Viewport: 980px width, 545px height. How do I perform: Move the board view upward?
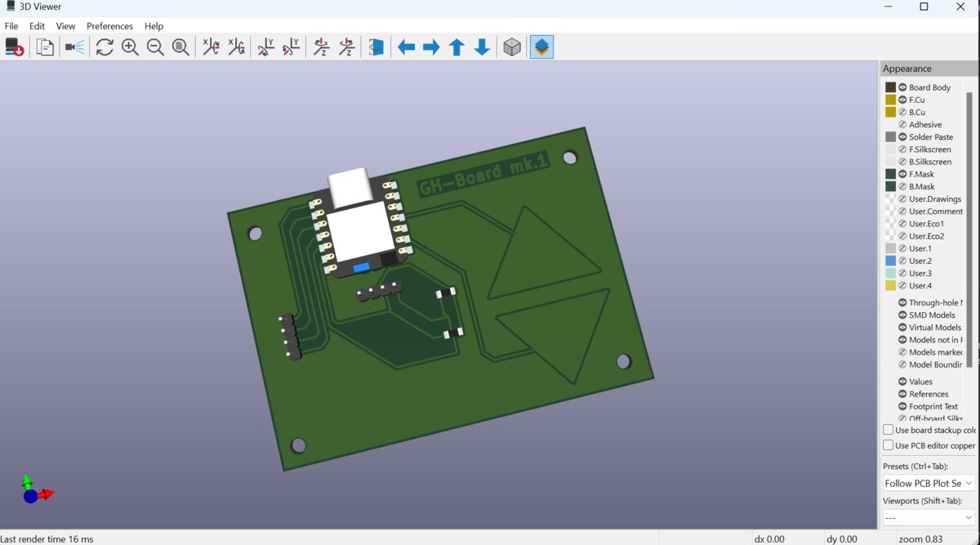456,47
